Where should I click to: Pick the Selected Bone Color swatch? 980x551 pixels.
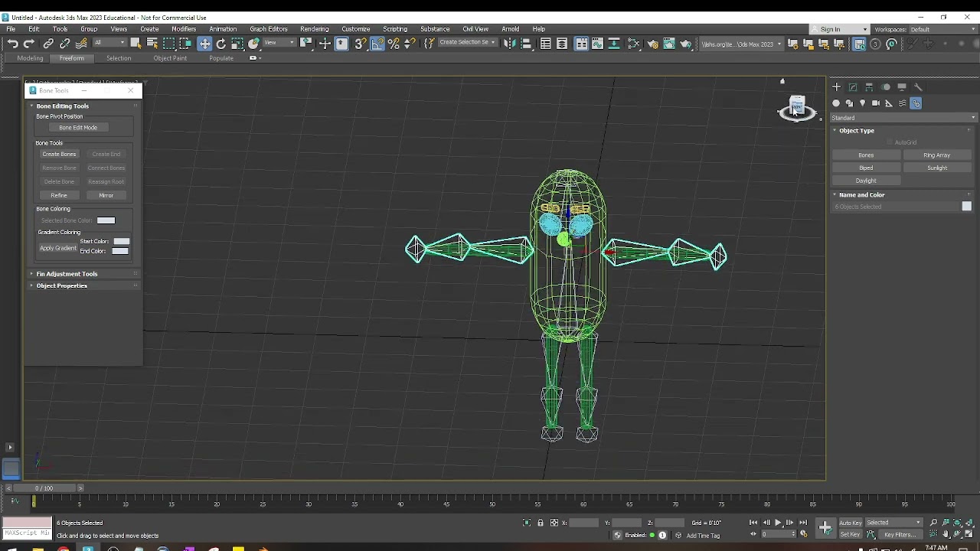tap(106, 220)
